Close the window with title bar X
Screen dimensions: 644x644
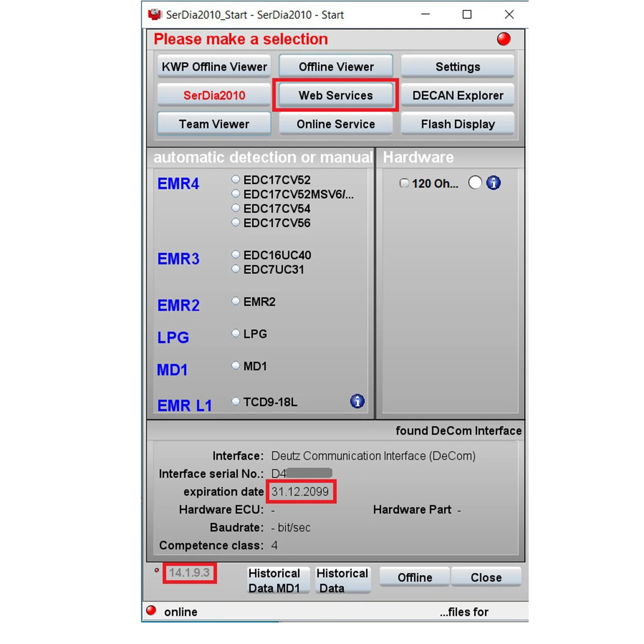coord(509,14)
